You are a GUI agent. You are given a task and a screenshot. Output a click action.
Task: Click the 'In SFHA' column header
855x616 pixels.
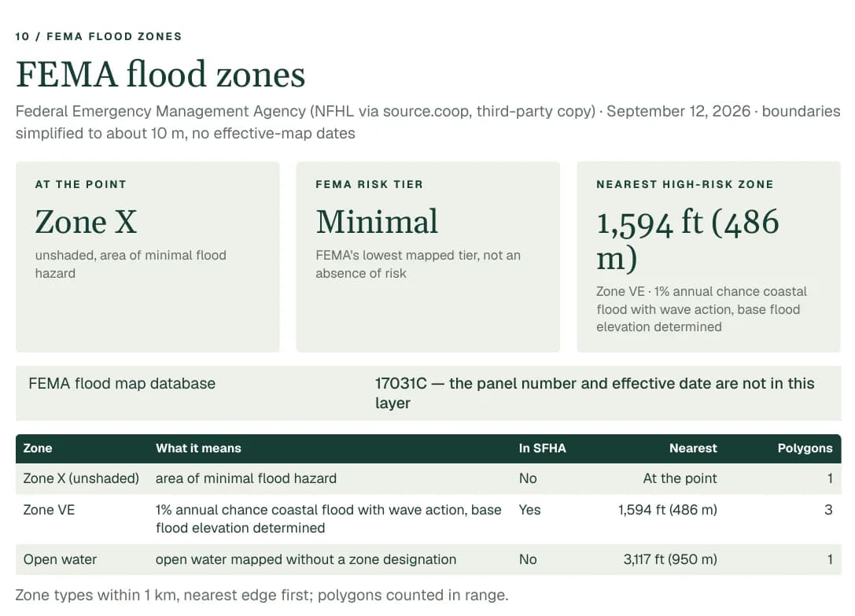pos(543,448)
